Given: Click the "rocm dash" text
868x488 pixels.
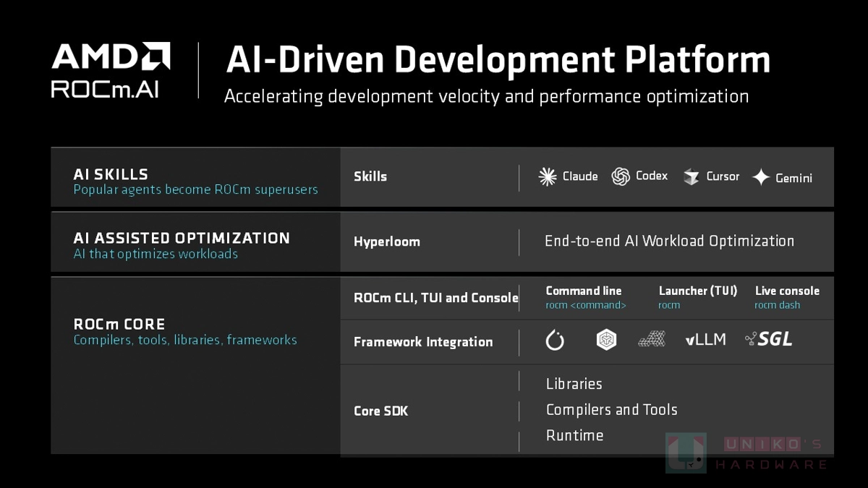Looking at the screenshot, I should click(x=778, y=306).
